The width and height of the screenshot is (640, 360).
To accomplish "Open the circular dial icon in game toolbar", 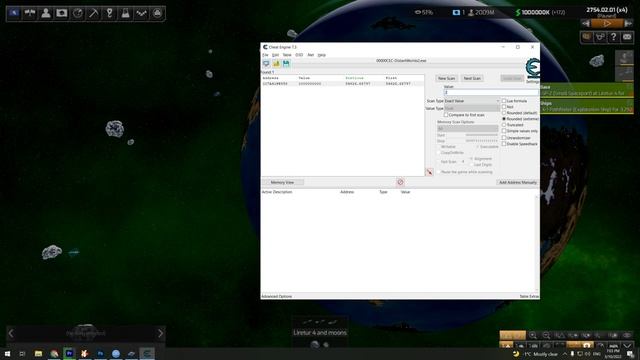I will (78, 13).
